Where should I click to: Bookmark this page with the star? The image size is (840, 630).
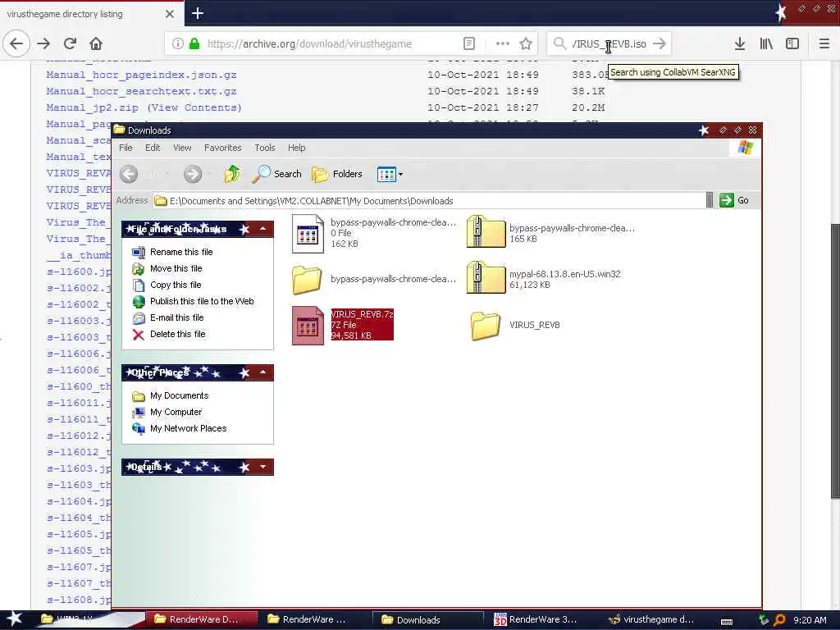click(x=526, y=43)
